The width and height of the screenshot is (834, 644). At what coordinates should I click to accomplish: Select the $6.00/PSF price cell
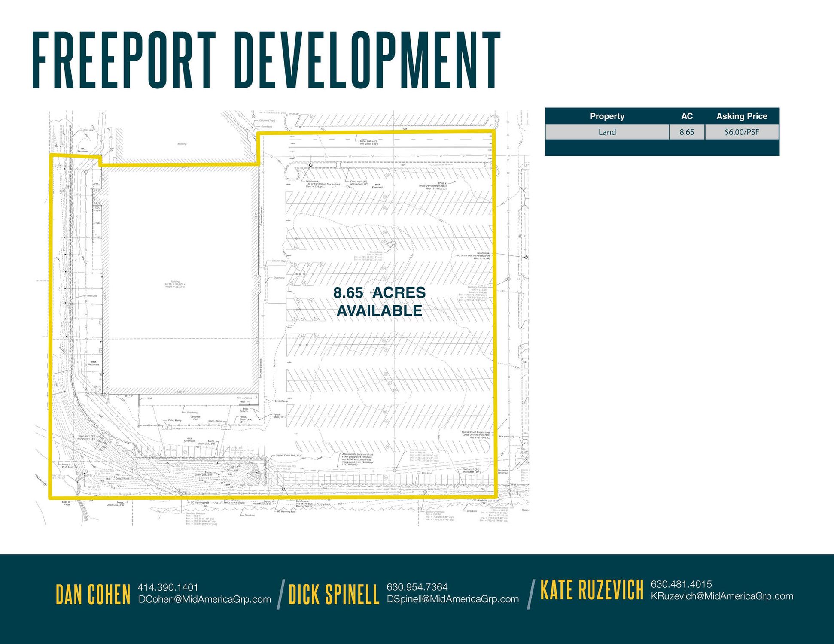(742, 132)
